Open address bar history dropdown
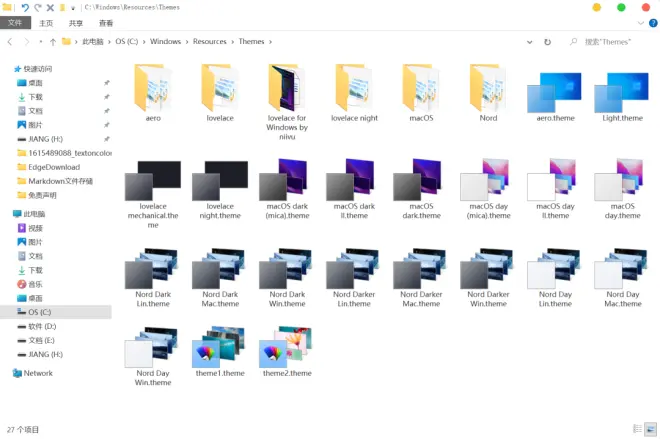The image size is (660, 439). pos(530,42)
